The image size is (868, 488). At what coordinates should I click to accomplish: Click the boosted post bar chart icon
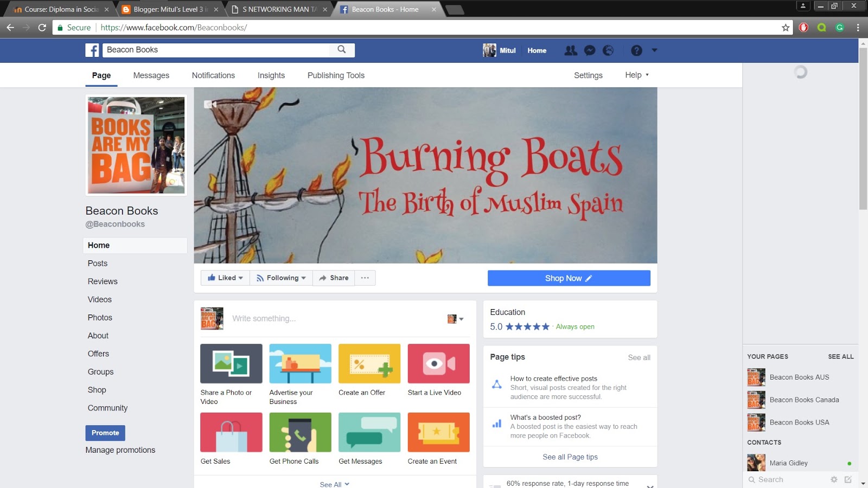click(496, 423)
